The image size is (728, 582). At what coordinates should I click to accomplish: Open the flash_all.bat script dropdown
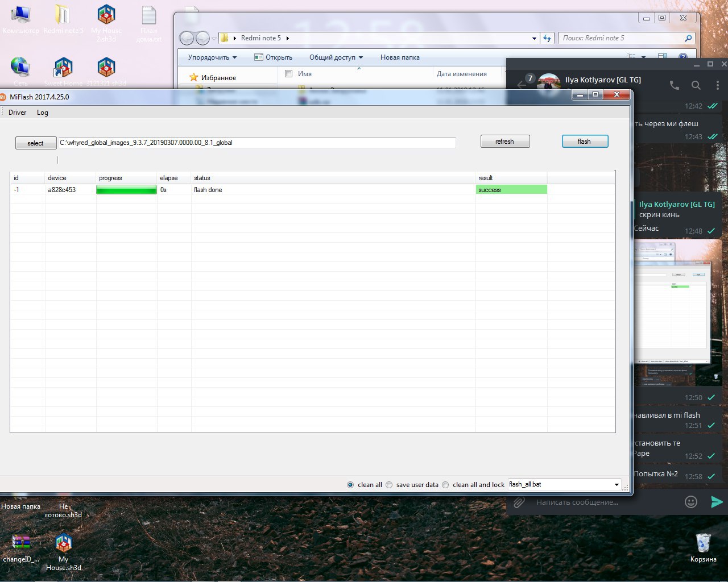click(x=617, y=485)
